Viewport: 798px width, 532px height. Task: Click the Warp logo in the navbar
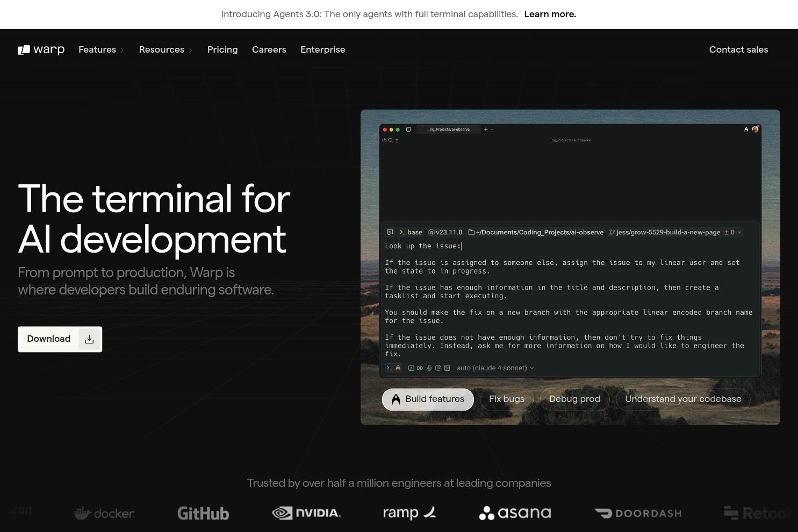click(x=41, y=49)
